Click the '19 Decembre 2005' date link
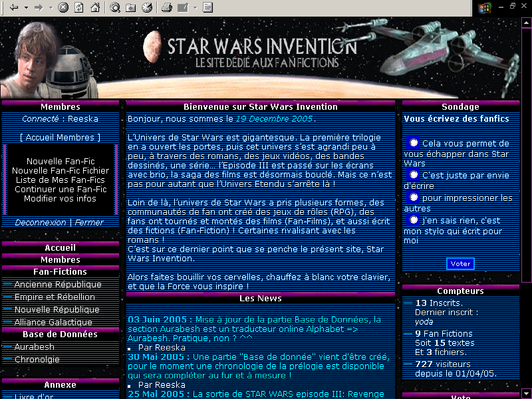This screenshot has width=532, height=399. [x=274, y=119]
